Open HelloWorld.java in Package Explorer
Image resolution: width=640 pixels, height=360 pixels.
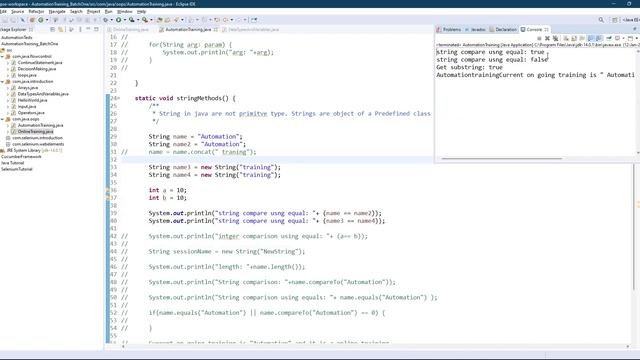pyautogui.click(x=32, y=100)
